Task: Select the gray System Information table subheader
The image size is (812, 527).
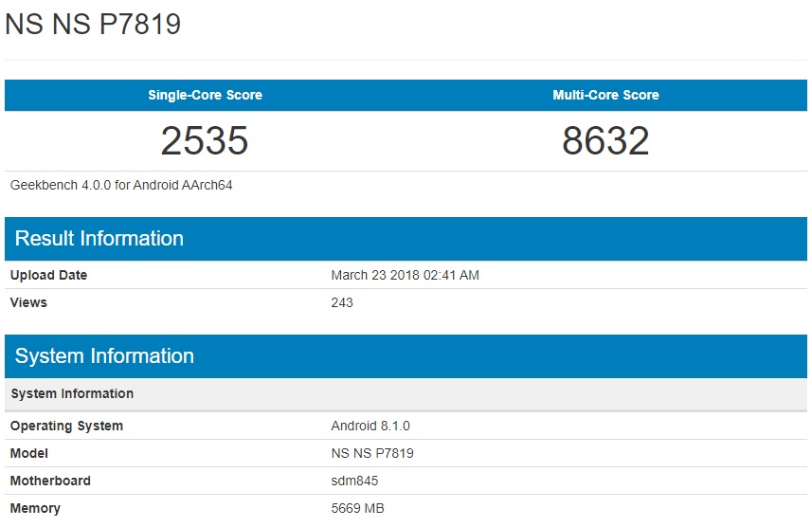Action: 72,393
